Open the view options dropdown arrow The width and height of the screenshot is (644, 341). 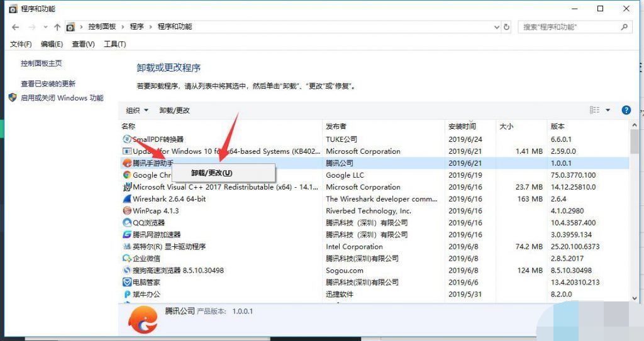coord(608,111)
